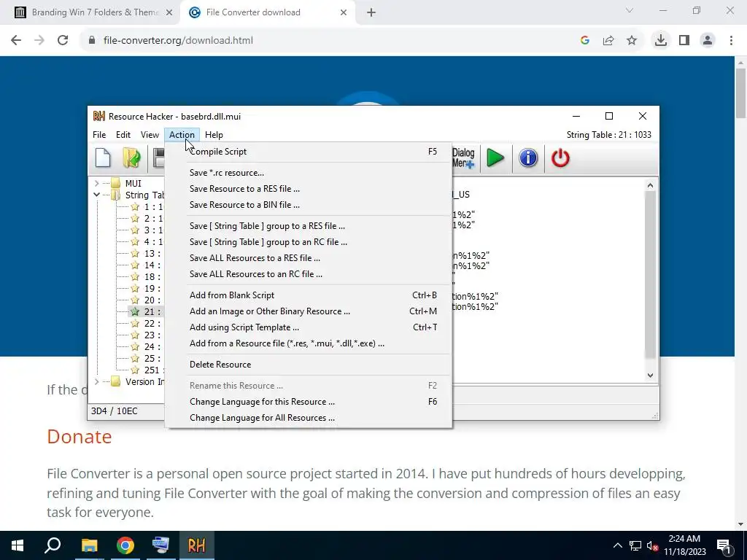
Task: Choose Save Resource to a RES file
Action: tap(309, 189)
